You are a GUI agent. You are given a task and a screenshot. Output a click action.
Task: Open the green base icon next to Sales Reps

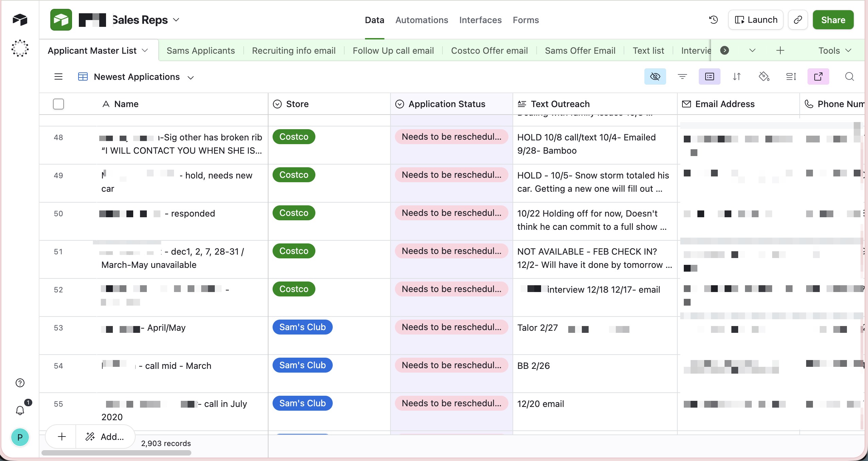pos(61,20)
